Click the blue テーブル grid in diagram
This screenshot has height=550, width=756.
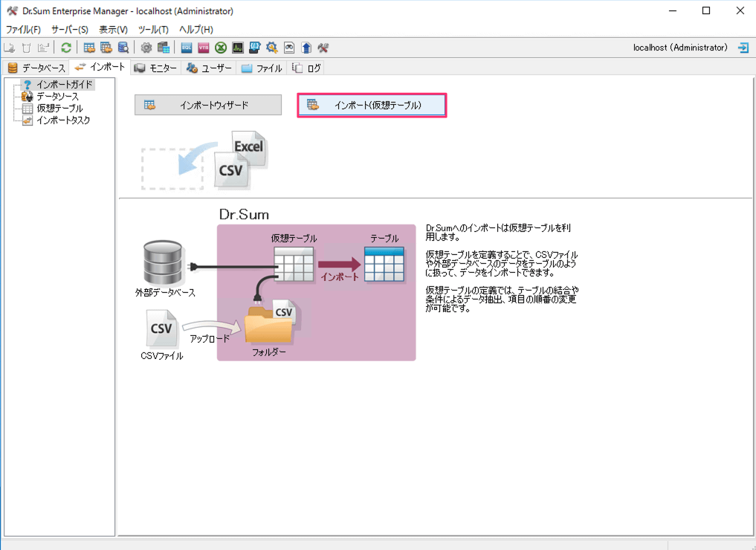point(384,264)
